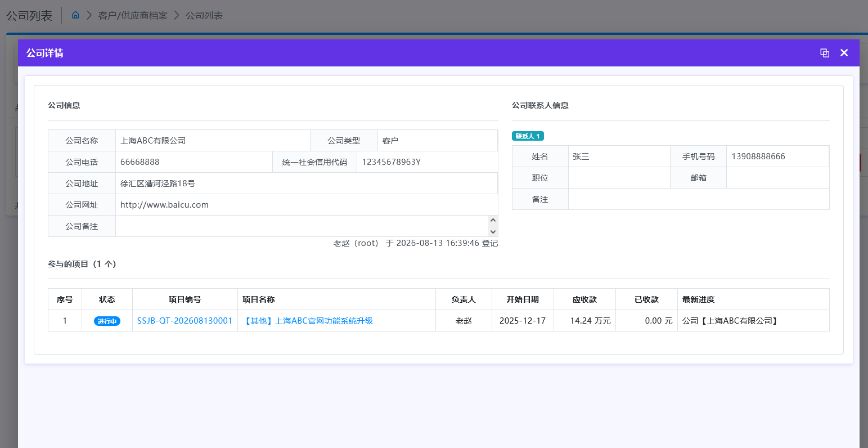Viewport: 868px width, 448px height.
Task: Click the 应收款 column header
Action: pyautogui.click(x=584, y=299)
